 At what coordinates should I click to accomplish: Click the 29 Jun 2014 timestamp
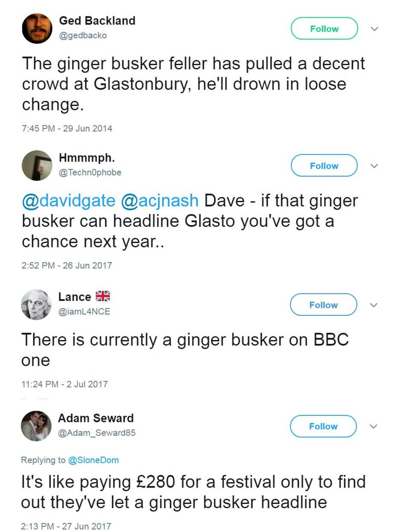67,128
